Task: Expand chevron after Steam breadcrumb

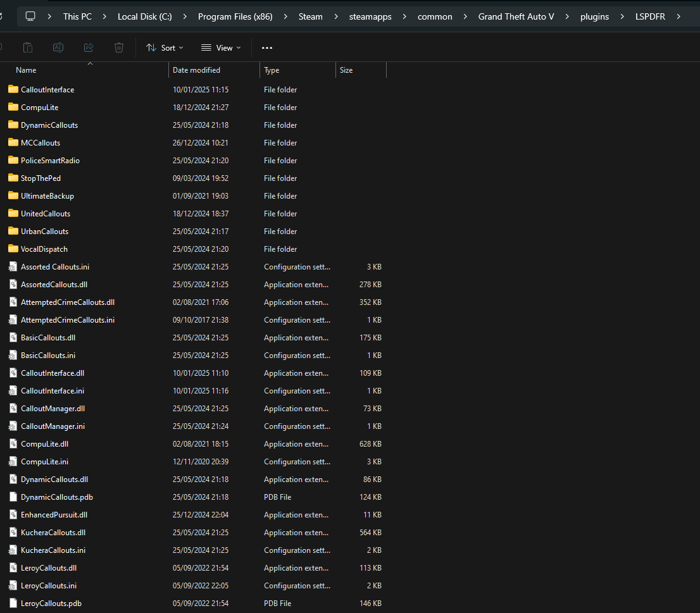Action: coord(336,16)
